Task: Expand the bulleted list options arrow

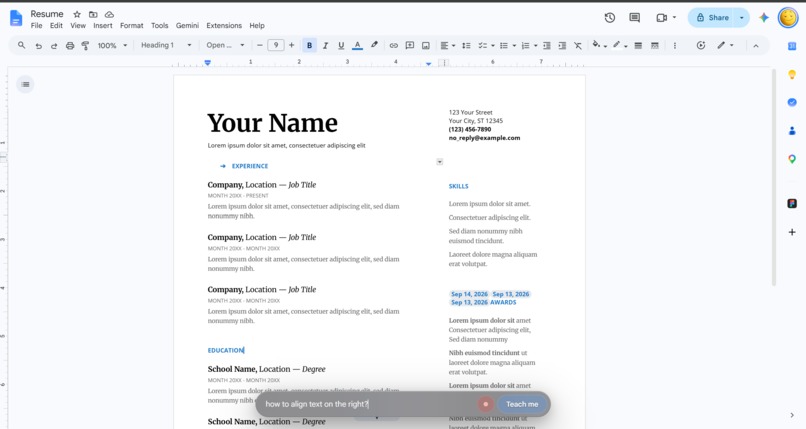Action: pos(514,46)
